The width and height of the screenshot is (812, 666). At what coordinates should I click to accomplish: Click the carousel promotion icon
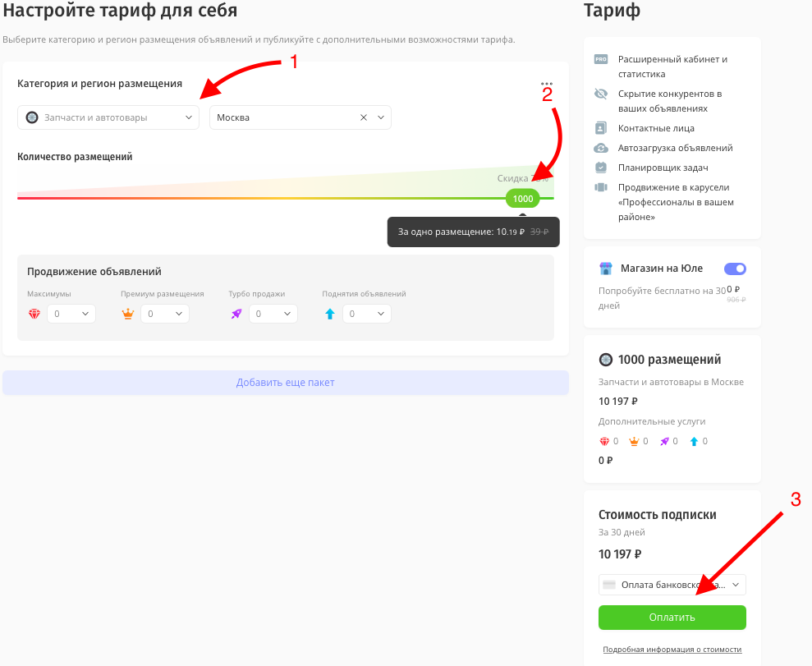pos(600,187)
